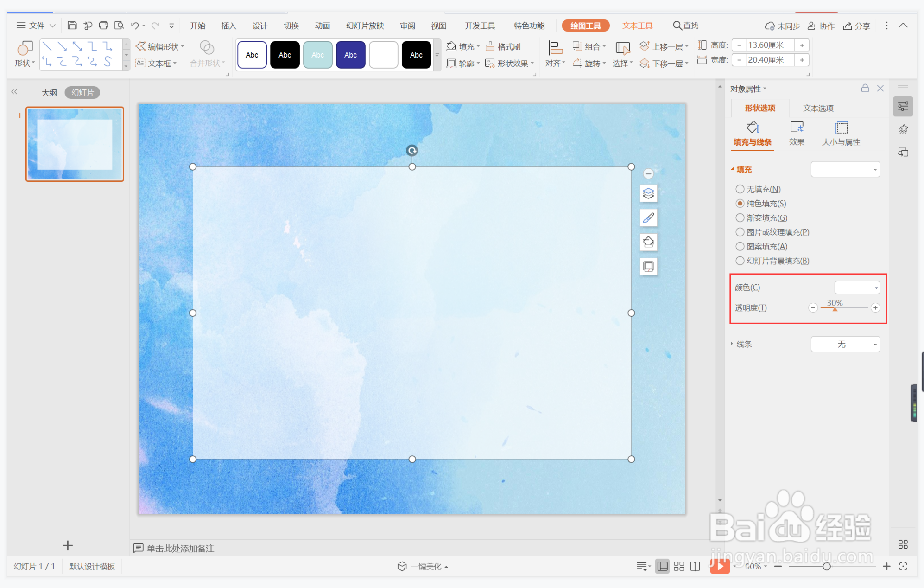Open the layers floating toolbar icon
This screenshot has width=924, height=588.
click(648, 193)
